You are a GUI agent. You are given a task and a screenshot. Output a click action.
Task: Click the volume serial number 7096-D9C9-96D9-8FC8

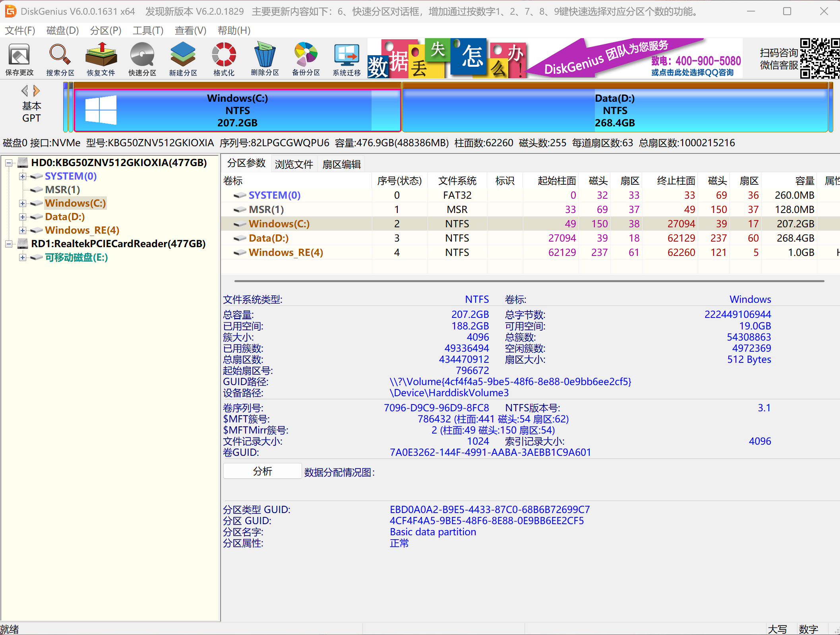436,408
